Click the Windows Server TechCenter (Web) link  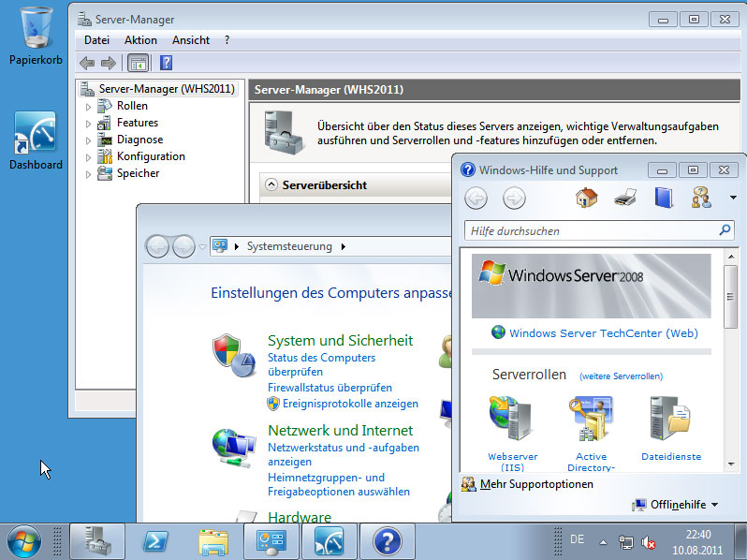click(x=603, y=332)
